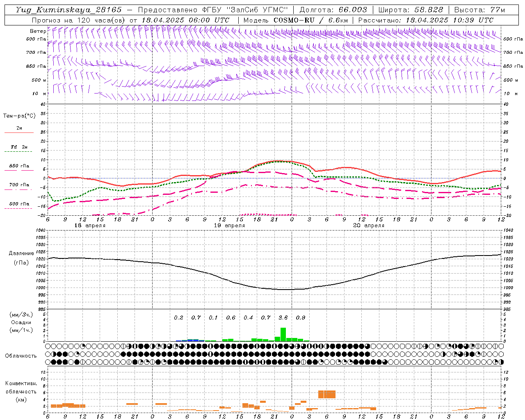The width and height of the screenshot is (525, 420).
Task: Click the 0.4 precipitation total
Action: click(x=248, y=317)
